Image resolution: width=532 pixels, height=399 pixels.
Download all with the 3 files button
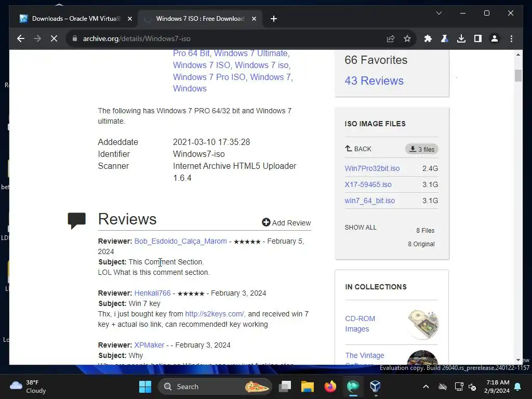point(422,149)
